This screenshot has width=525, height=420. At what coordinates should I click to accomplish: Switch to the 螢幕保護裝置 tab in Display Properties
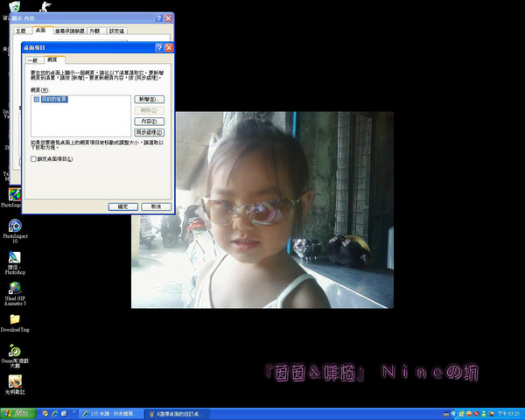[x=70, y=31]
